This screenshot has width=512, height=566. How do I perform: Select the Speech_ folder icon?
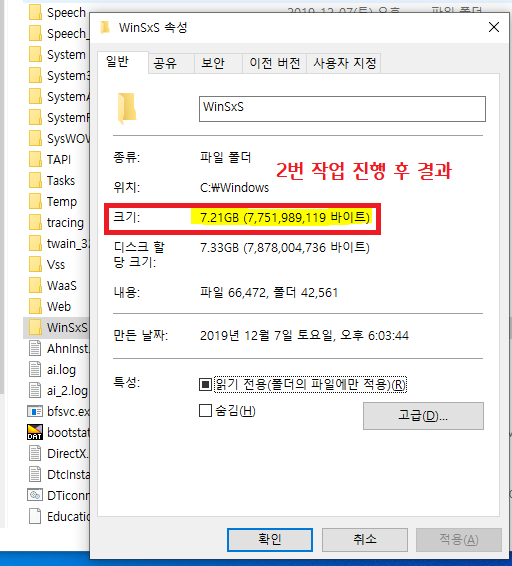[x=35, y=34]
